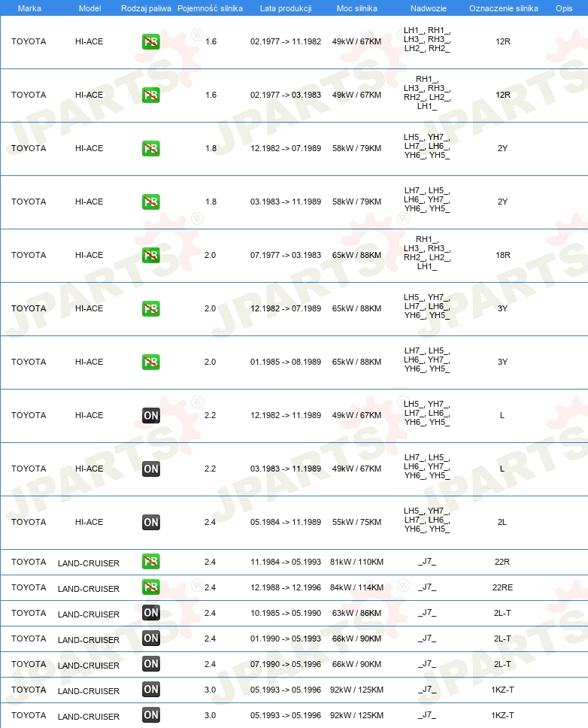Click engine code 3Y in the 12.1982 row
588x728 pixels.
pyautogui.click(x=502, y=308)
